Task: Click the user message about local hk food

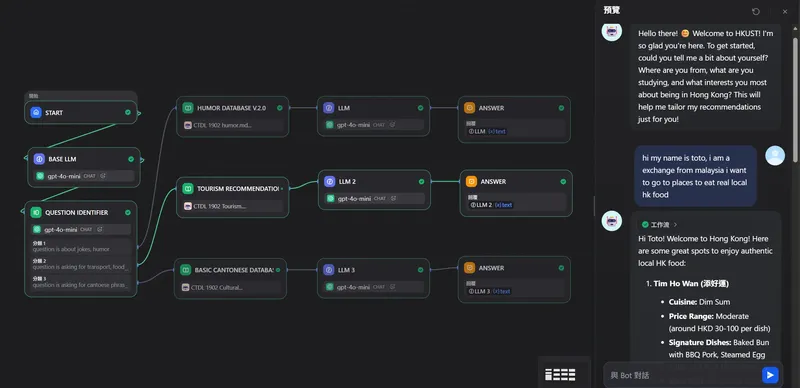Action: 695,176
